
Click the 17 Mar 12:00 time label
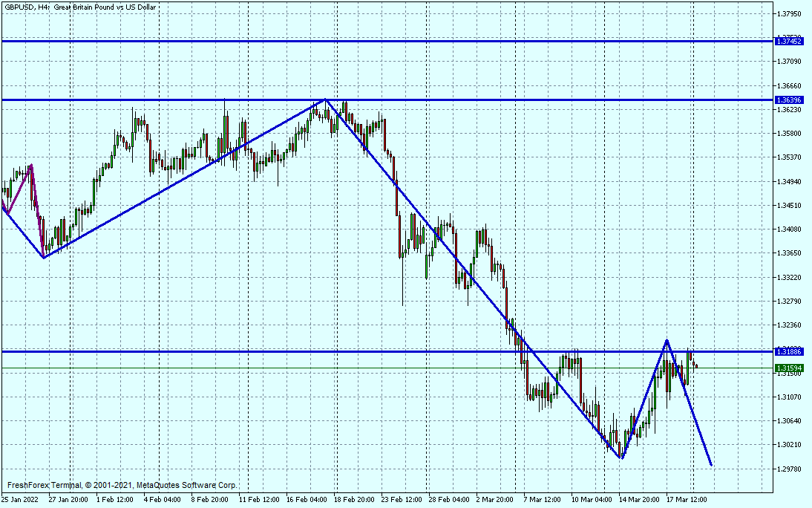click(687, 500)
